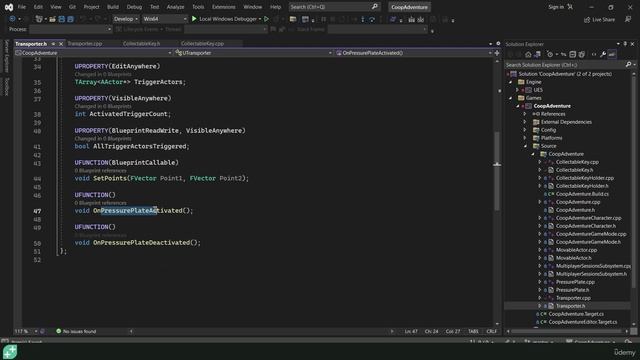Open the CoopAdventure project scope dropdown

coord(93,53)
